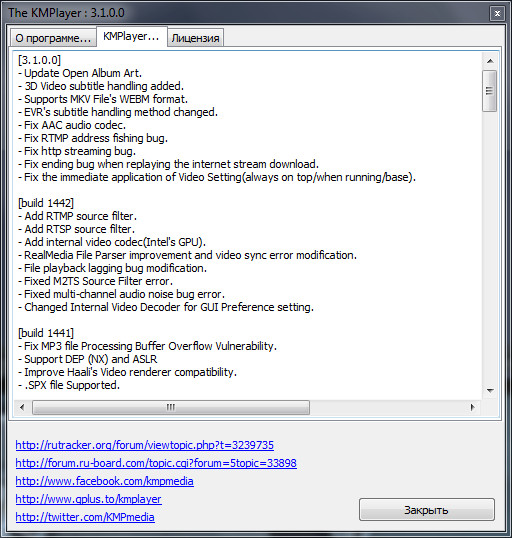Screen dimensions: 512x538
Task: Click the [3.1.0.0] version heading
Action: pos(39,60)
